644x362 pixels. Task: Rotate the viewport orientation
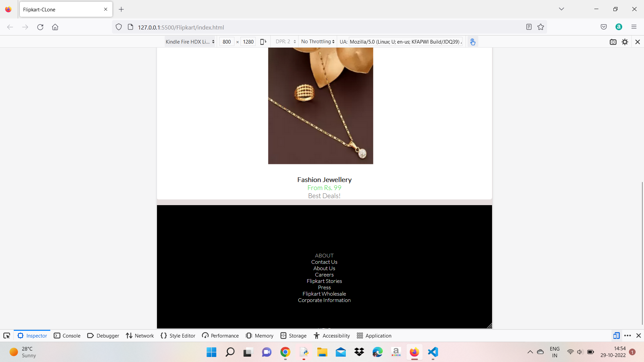tap(263, 41)
